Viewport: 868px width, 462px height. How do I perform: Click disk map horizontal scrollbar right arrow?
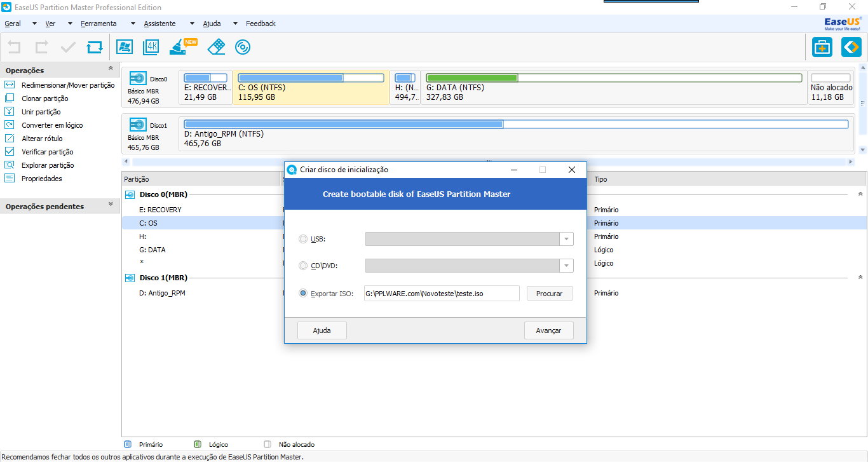coord(851,162)
